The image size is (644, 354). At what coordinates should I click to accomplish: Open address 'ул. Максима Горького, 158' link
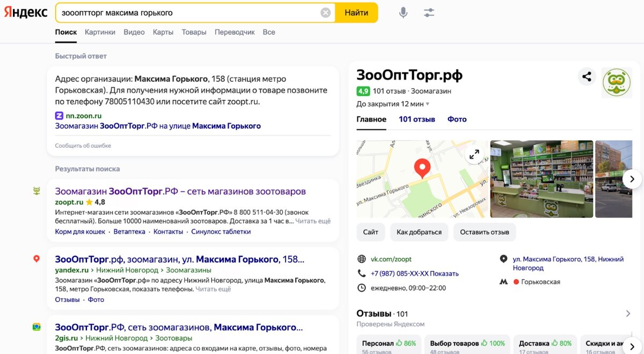pyautogui.click(x=568, y=263)
